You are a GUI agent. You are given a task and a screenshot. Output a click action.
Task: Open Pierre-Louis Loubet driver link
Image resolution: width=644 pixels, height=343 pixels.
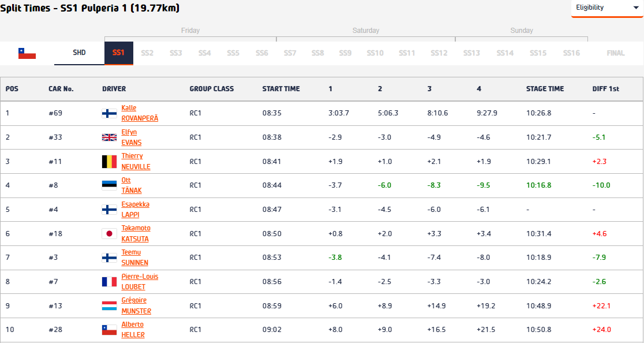(x=140, y=282)
